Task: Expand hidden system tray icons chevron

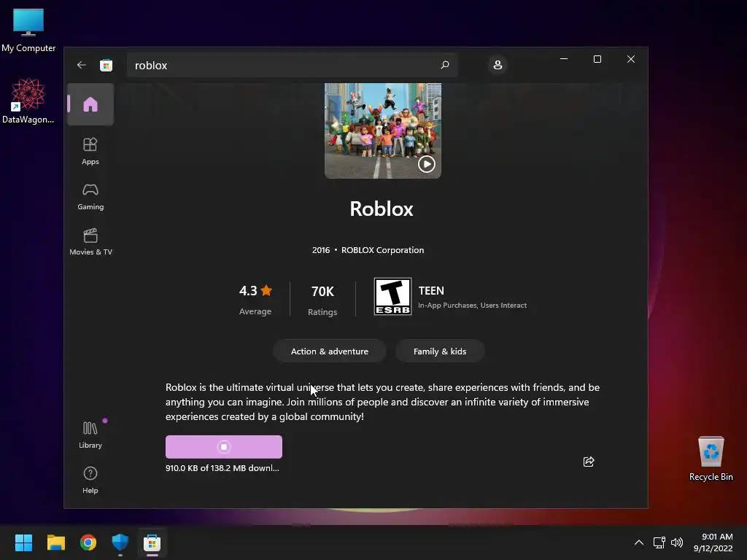Action: pyautogui.click(x=639, y=542)
